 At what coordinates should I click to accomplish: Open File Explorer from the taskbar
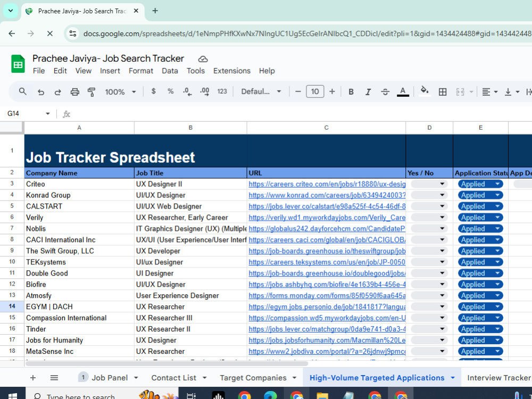tap(322, 396)
